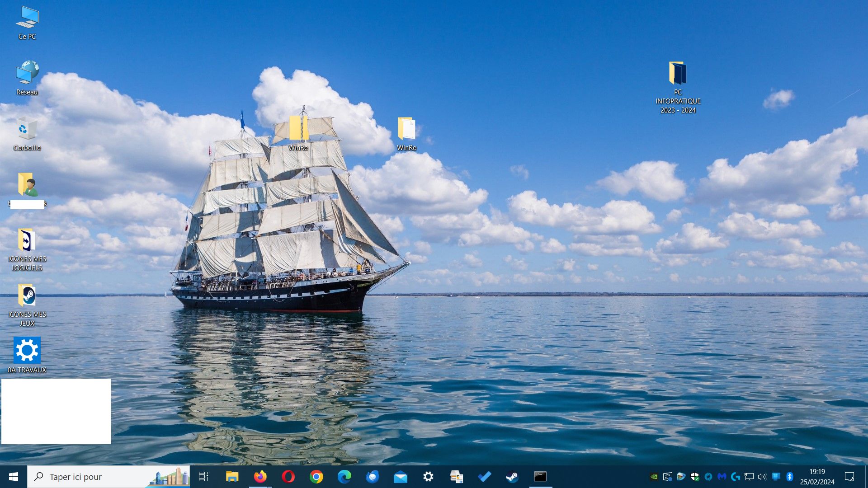868x488 pixels.
Task: Click the Bluetooth tray icon
Action: pyautogui.click(x=790, y=477)
